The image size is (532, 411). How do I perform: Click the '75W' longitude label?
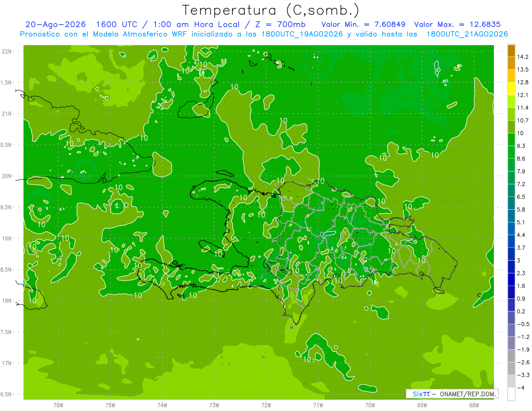tap(110, 405)
